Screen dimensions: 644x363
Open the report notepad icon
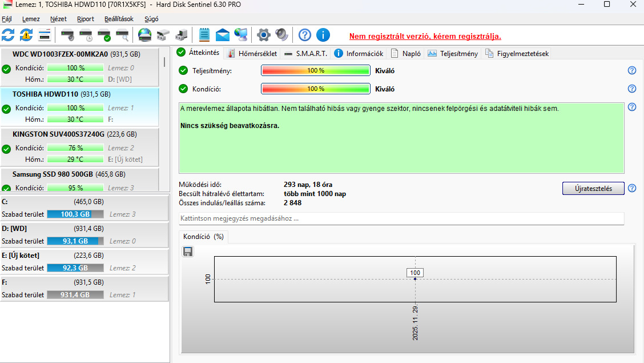204,35
